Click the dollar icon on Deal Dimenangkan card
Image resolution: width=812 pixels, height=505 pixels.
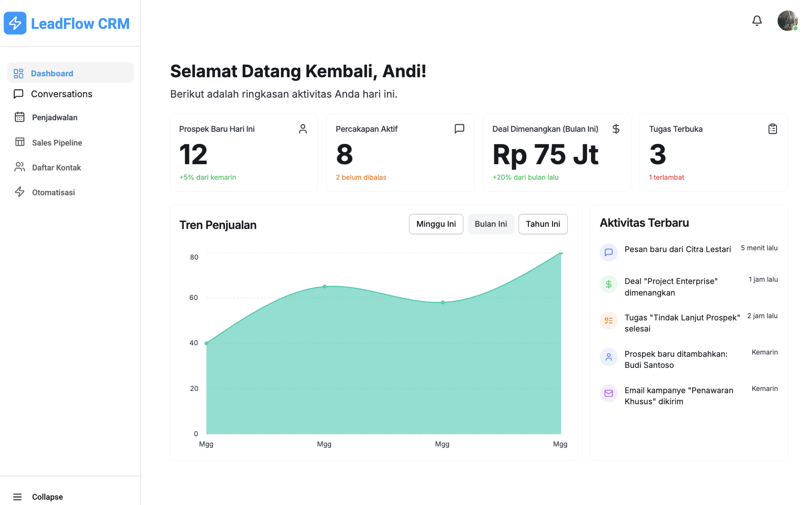click(616, 129)
